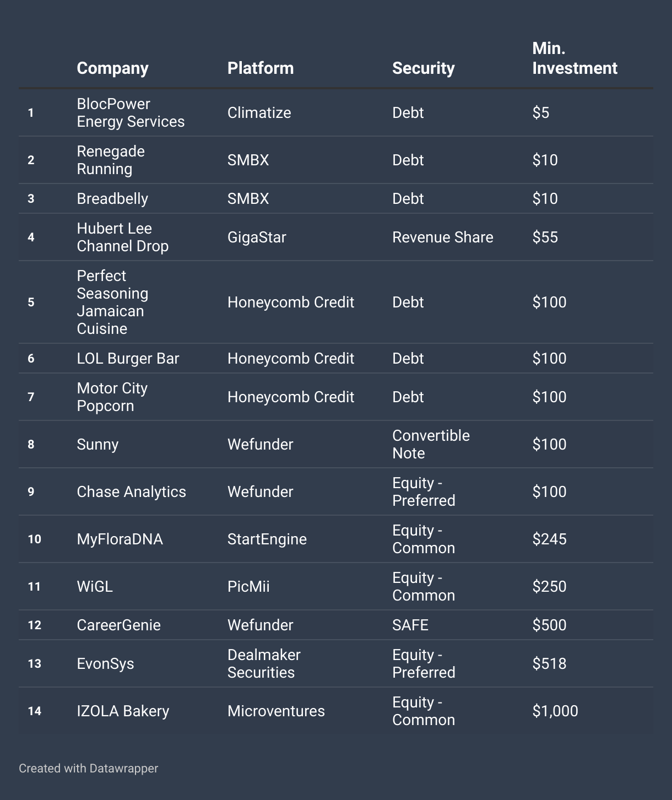Image resolution: width=672 pixels, height=800 pixels.
Task: Select Convertible Note in Sunny's row
Action: pyautogui.click(x=431, y=445)
